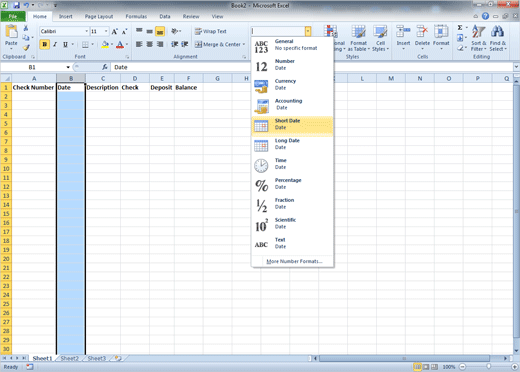Open the font size dropdown
This screenshot has height=372, width=520.
click(x=106, y=31)
